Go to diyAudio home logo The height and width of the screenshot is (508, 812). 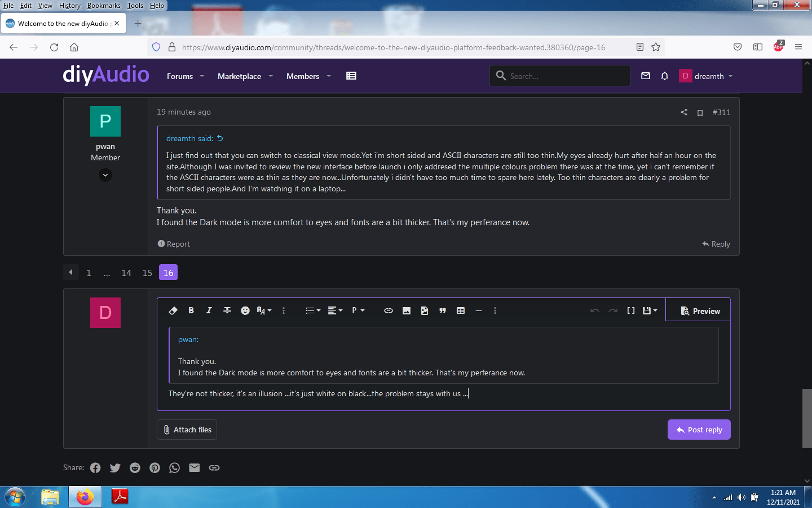pyautogui.click(x=106, y=75)
